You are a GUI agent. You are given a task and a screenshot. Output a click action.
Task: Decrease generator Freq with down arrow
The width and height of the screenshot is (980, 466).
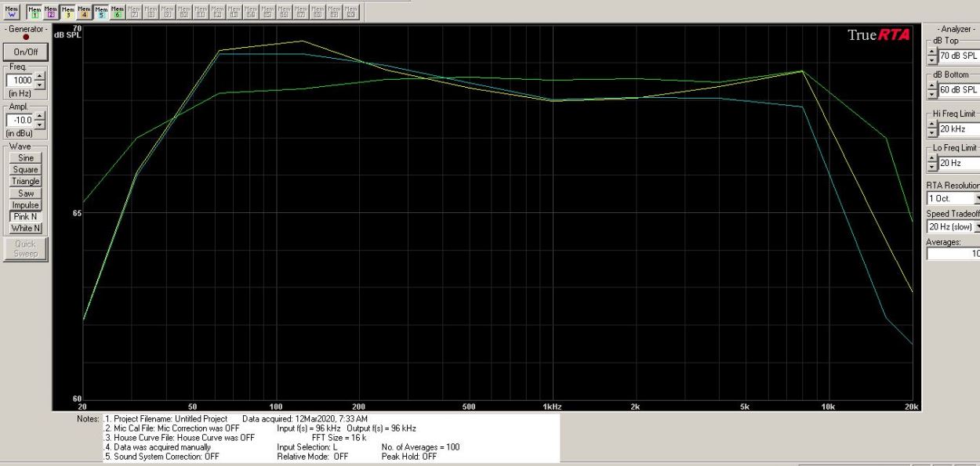pyautogui.click(x=40, y=85)
